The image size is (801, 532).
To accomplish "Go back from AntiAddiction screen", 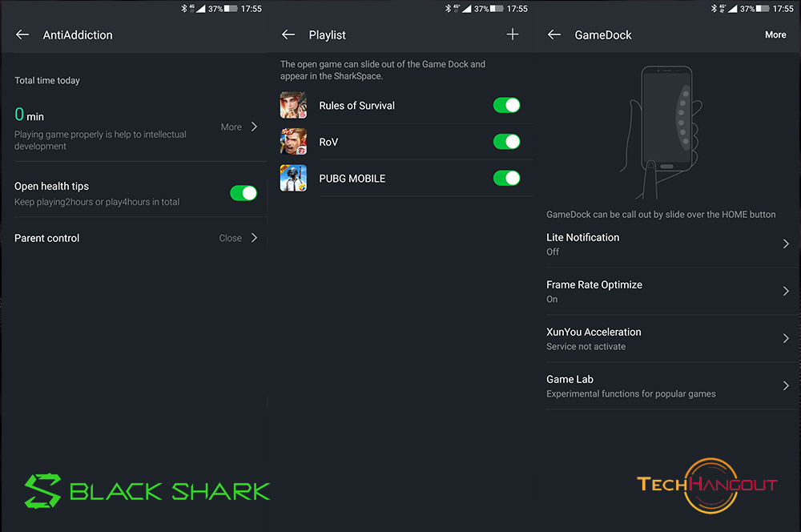I will (22, 34).
